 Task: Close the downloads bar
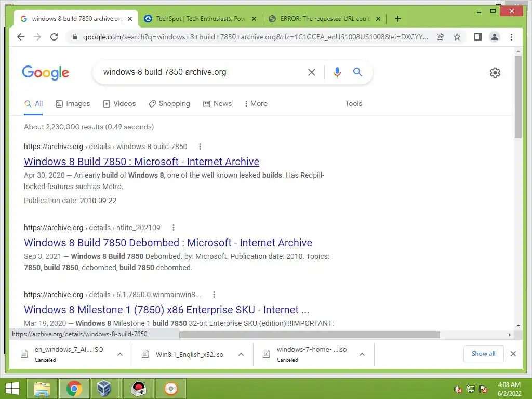pos(513,354)
